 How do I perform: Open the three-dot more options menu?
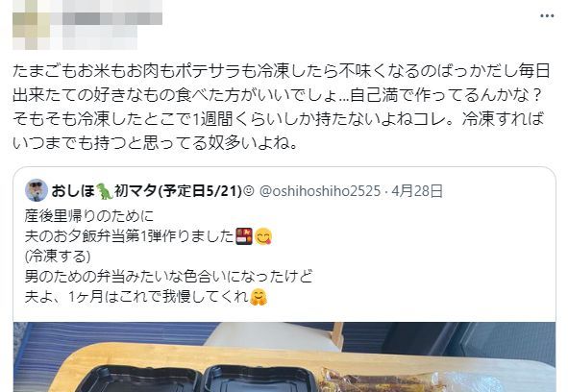click(547, 16)
